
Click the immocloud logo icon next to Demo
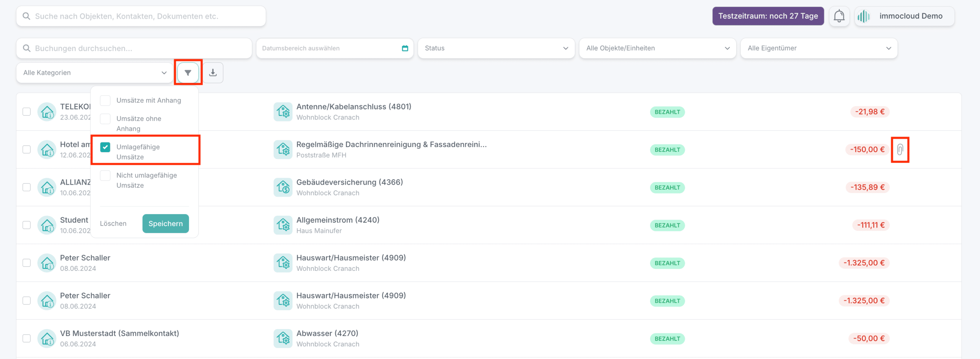tap(864, 16)
